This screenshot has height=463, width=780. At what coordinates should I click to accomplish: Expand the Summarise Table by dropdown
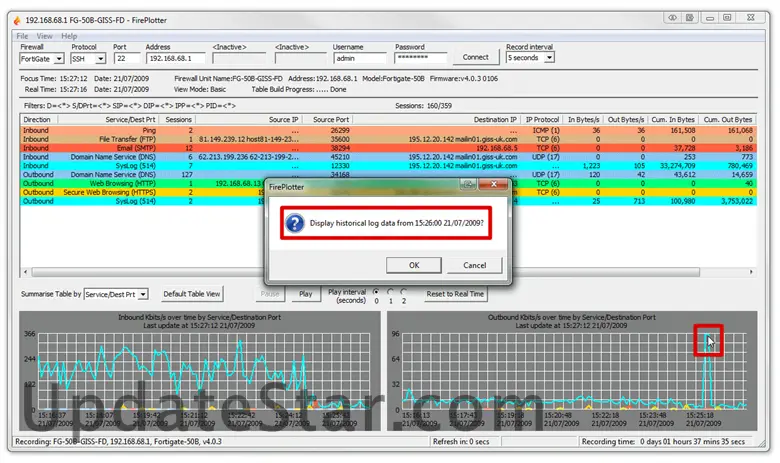(143, 294)
